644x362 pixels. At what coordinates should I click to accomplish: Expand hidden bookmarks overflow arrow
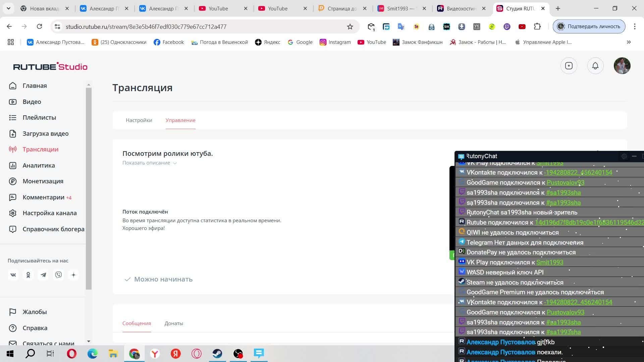click(629, 42)
